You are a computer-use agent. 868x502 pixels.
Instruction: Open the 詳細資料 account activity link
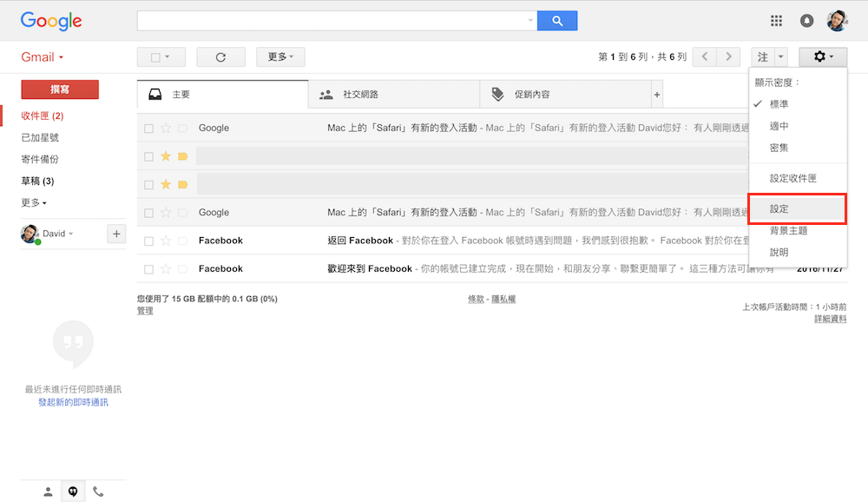click(x=830, y=319)
